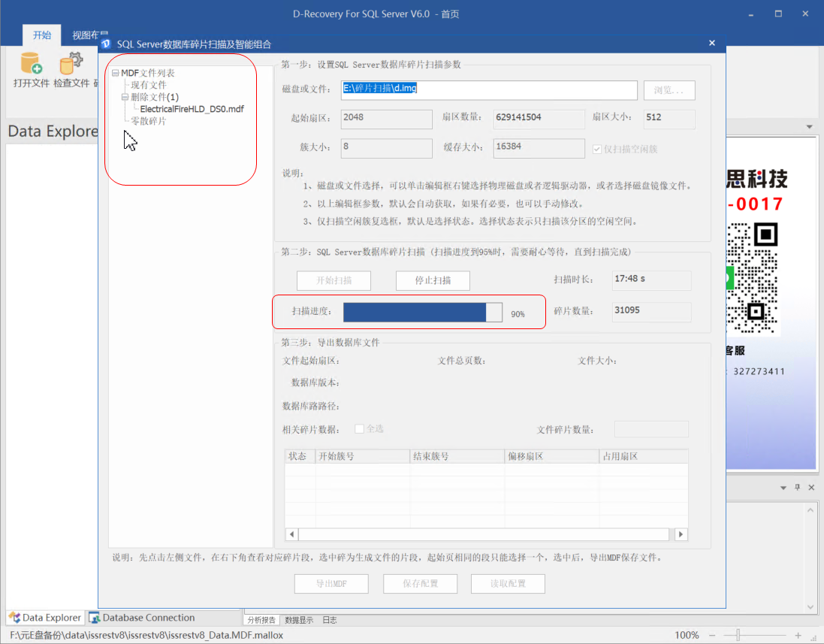This screenshot has width=824, height=644.
Task: Click the 扇区数量 field showing 629141504
Action: tap(539, 119)
